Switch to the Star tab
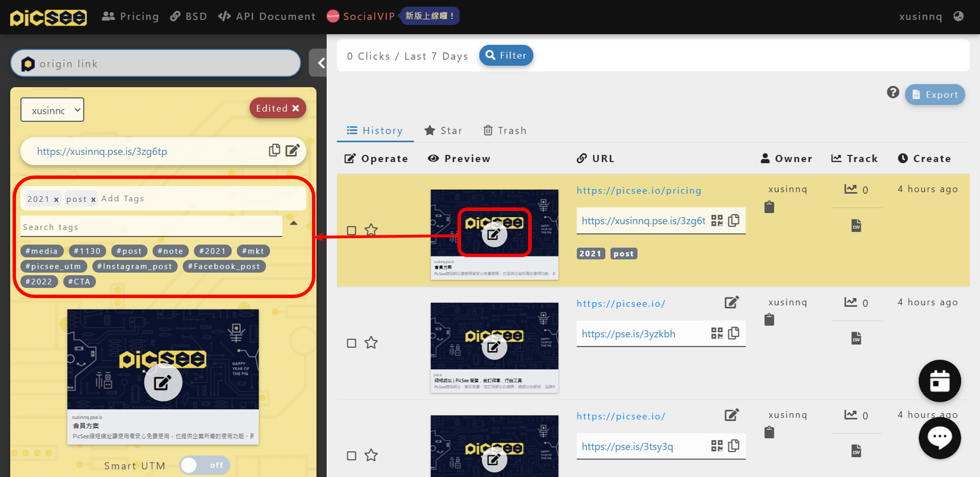This screenshot has width=980, height=477. [x=444, y=131]
